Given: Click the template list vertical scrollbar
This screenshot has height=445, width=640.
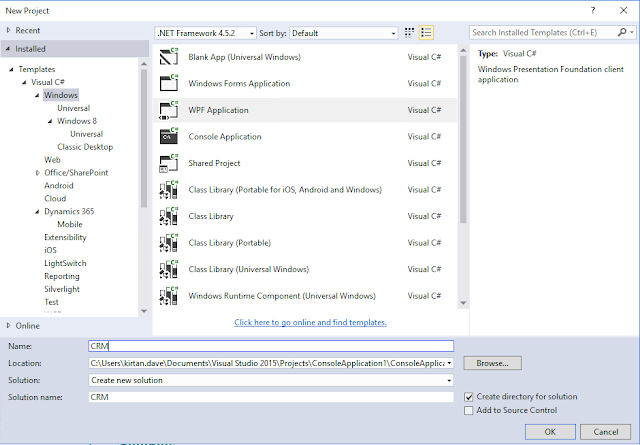Looking at the screenshot, I should point(463,140).
